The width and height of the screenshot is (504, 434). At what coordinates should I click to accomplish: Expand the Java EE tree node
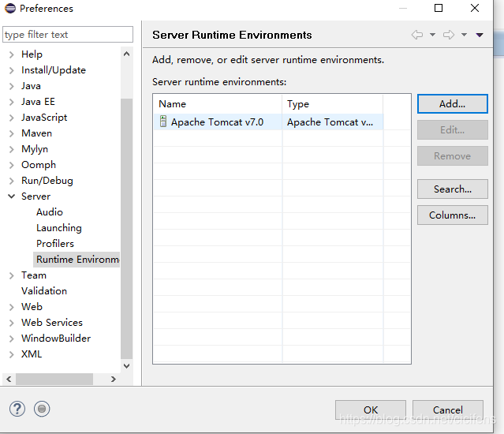tap(12, 102)
